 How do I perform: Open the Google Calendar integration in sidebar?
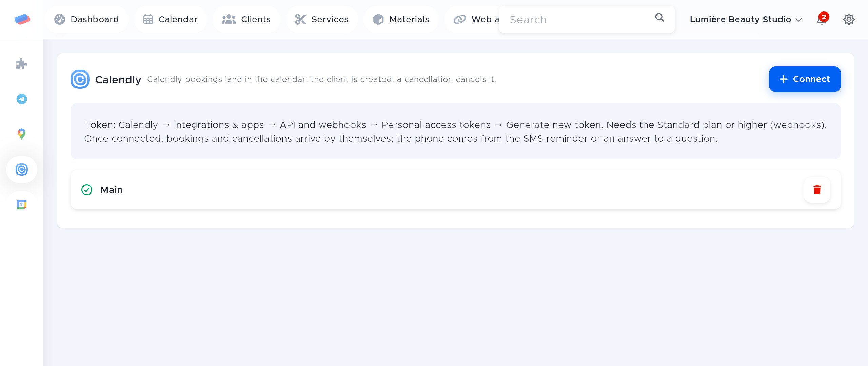(x=22, y=205)
